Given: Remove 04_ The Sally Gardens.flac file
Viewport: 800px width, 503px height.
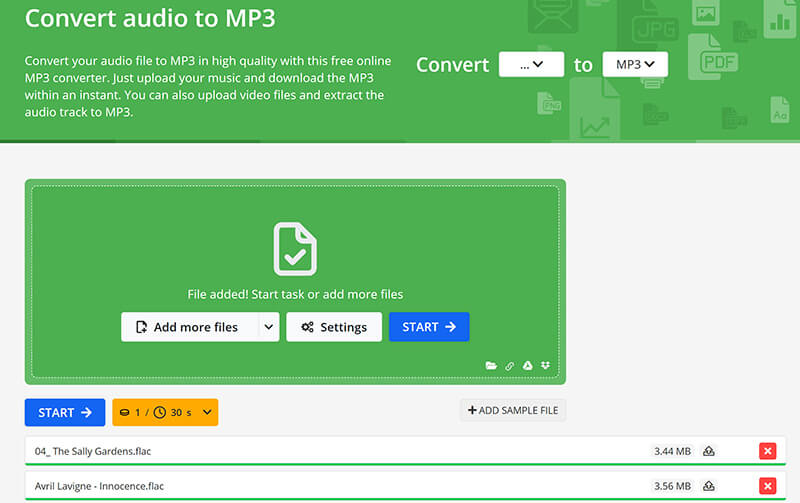Looking at the screenshot, I should click(x=767, y=451).
